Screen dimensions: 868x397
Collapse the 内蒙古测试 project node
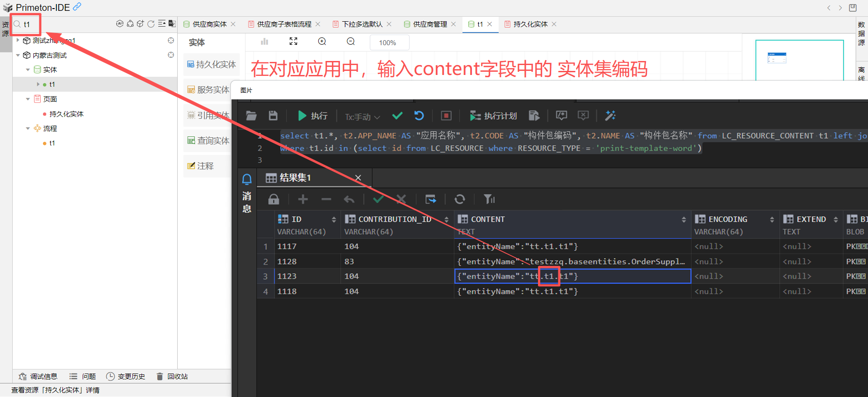[x=18, y=55]
